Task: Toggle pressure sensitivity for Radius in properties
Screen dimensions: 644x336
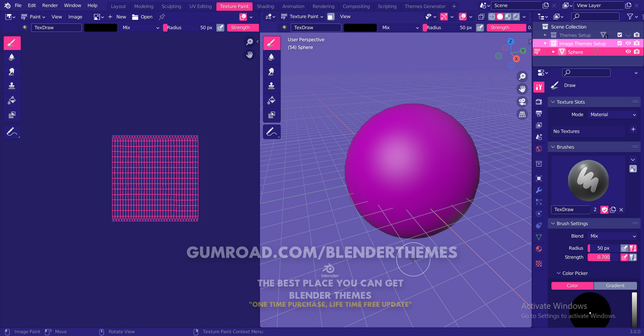Action: pyautogui.click(x=624, y=248)
